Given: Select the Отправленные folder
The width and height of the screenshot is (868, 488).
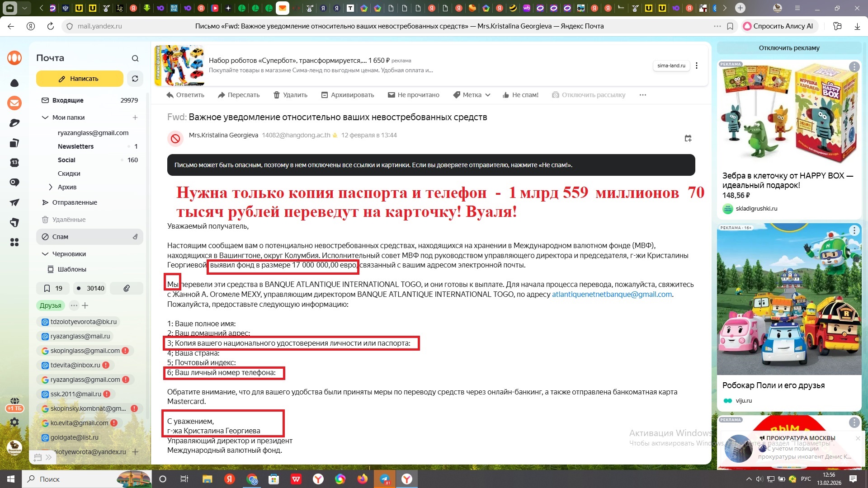Looking at the screenshot, I should (75, 202).
